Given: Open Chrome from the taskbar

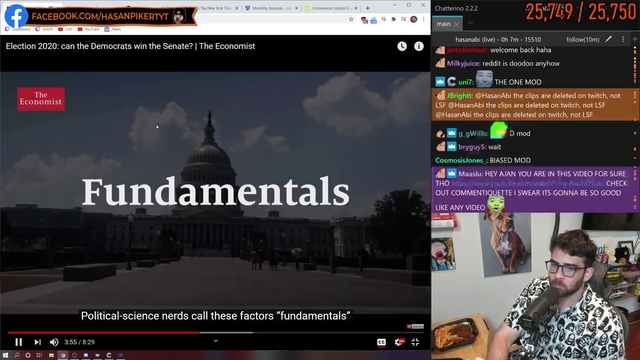Looking at the screenshot, I should pos(62,355).
